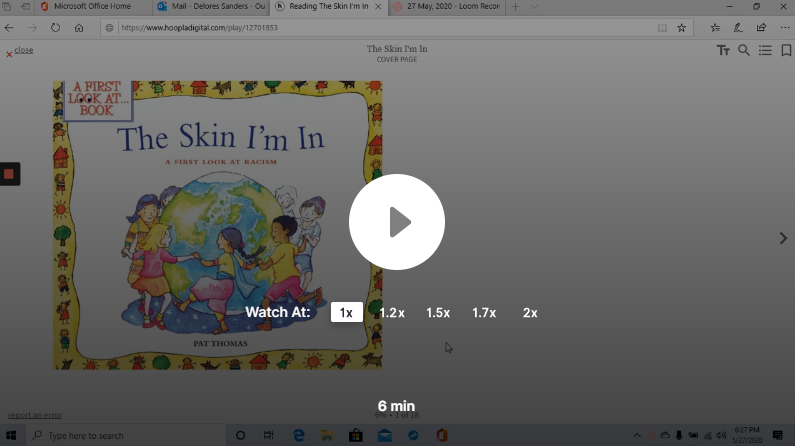Screen dimensions: 795x446
Task: Show hidden system tray icons
Action: click(637, 435)
